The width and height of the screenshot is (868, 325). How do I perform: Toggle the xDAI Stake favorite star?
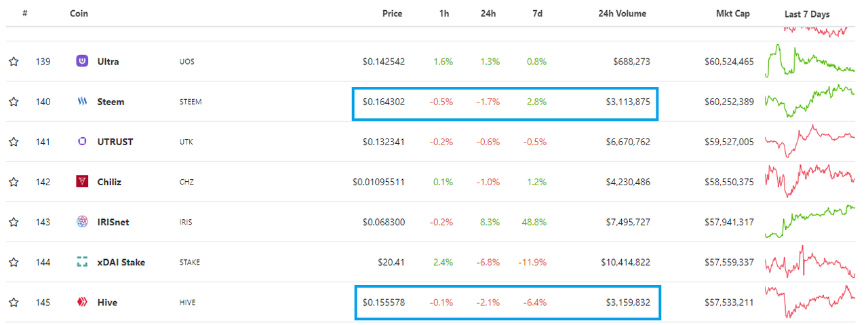[x=14, y=263]
